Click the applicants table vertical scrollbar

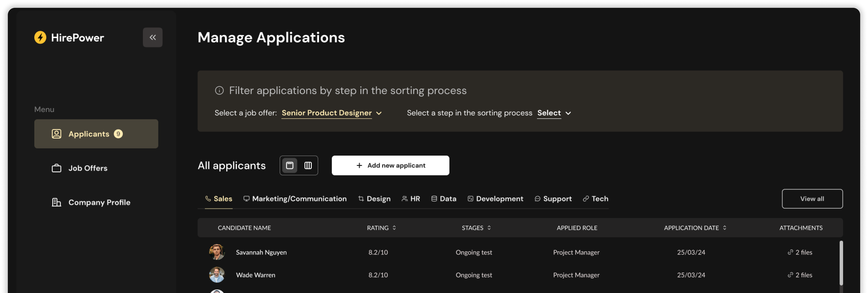point(841,263)
